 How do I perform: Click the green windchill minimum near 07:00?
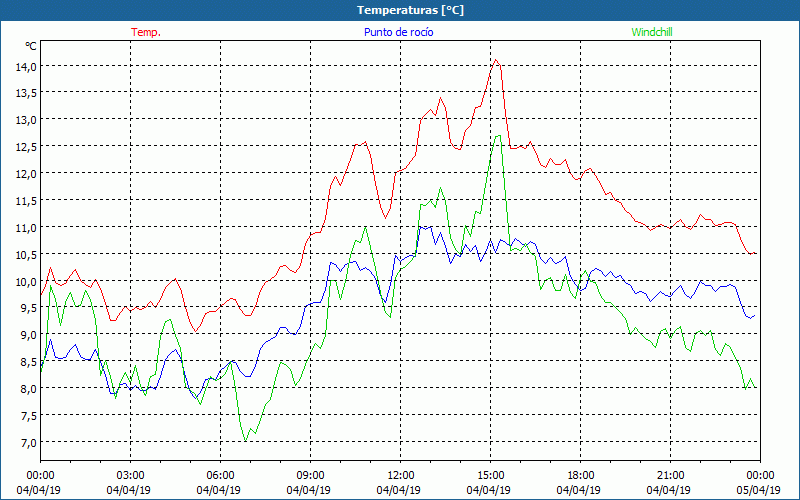245,441
